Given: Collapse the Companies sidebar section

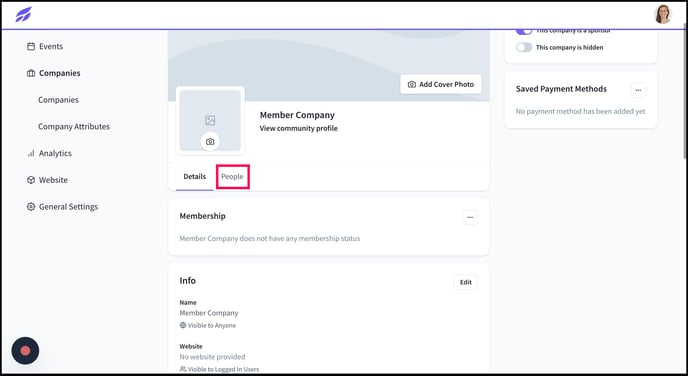Looking at the screenshot, I should pyautogui.click(x=60, y=73).
